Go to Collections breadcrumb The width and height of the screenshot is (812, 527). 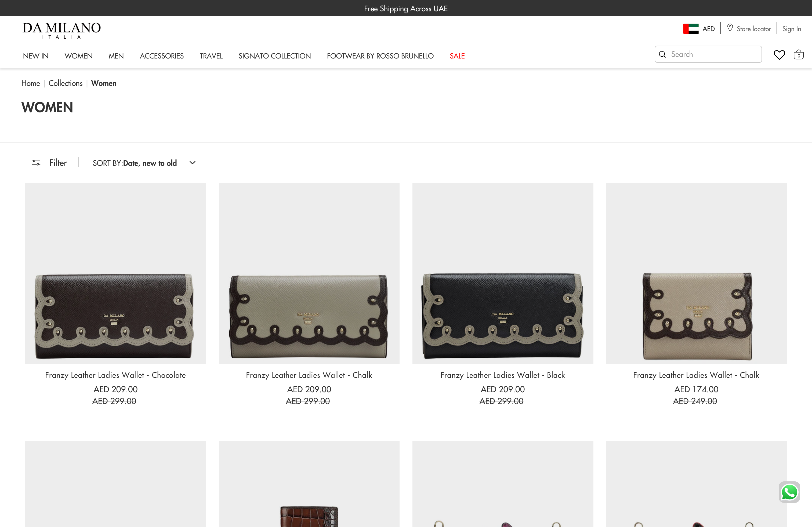66,83
